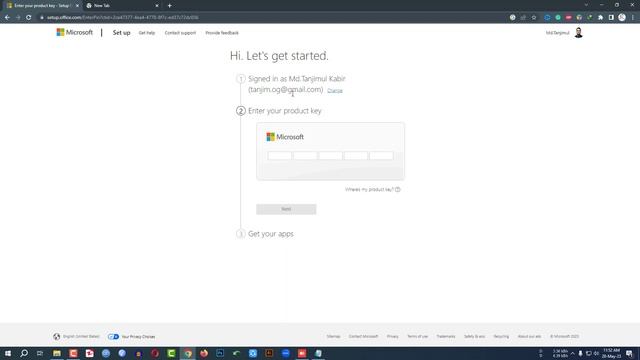
Task: Open the Privacy footer link
Action: pos(393,336)
